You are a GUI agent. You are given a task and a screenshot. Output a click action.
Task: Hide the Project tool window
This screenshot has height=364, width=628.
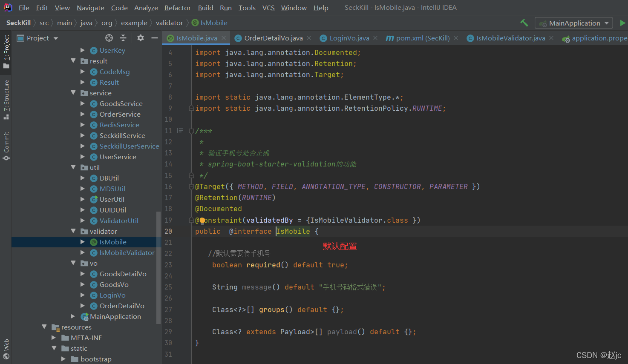[x=155, y=38]
